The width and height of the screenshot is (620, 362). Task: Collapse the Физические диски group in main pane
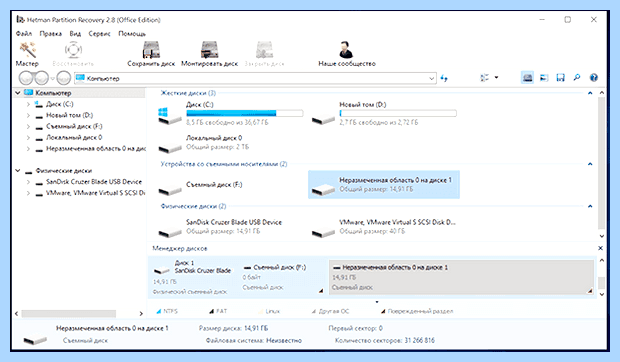[590, 206]
